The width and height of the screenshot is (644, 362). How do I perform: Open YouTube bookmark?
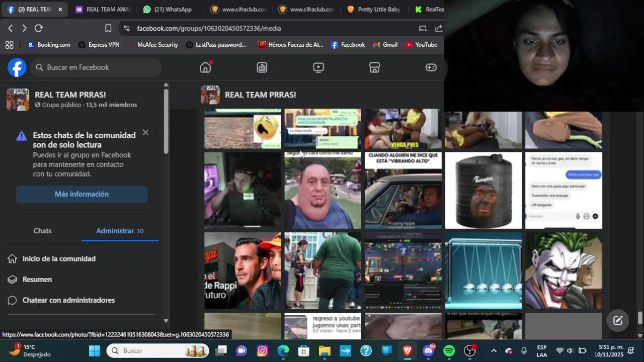pyautogui.click(x=421, y=45)
